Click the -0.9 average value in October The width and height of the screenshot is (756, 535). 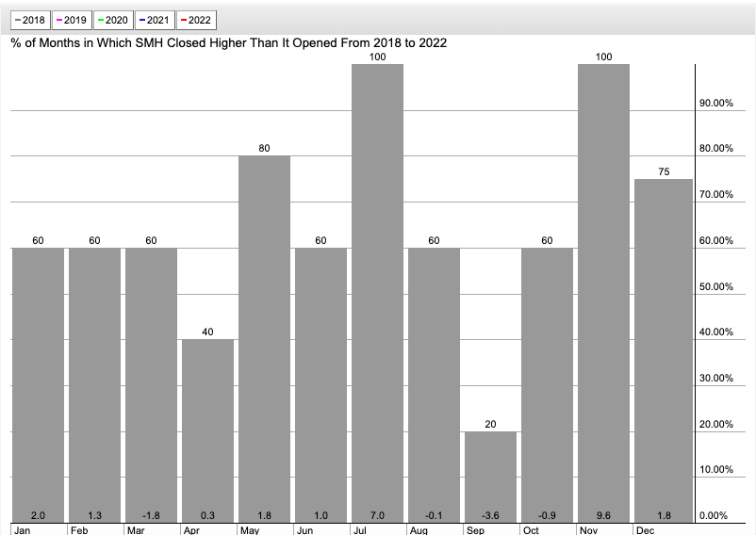(x=548, y=516)
